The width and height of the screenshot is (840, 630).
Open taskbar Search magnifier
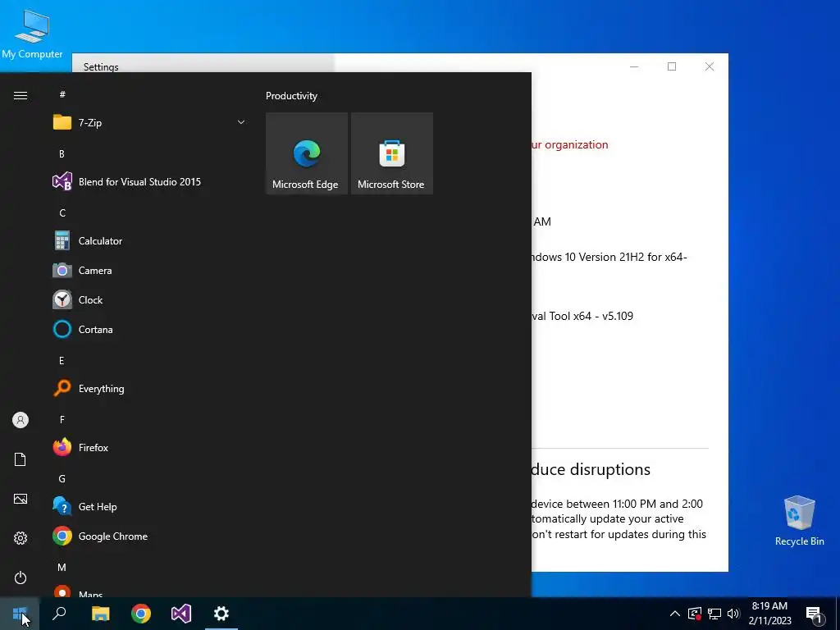pyautogui.click(x=59, y=614)
